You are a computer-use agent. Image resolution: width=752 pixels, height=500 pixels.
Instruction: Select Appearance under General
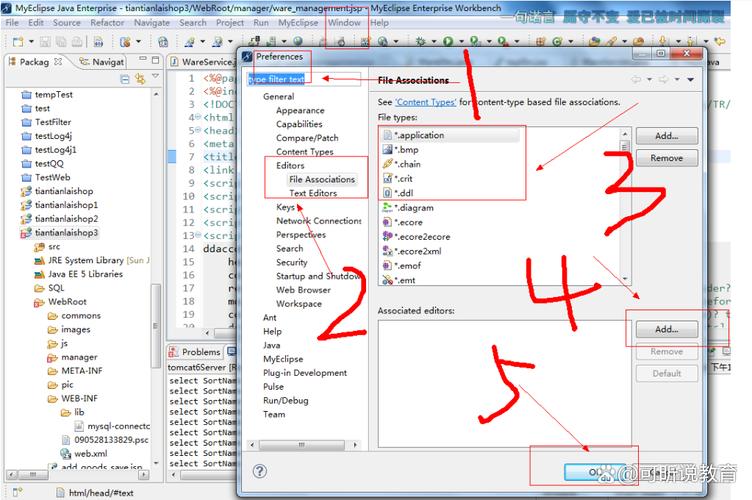click(300, 110)
